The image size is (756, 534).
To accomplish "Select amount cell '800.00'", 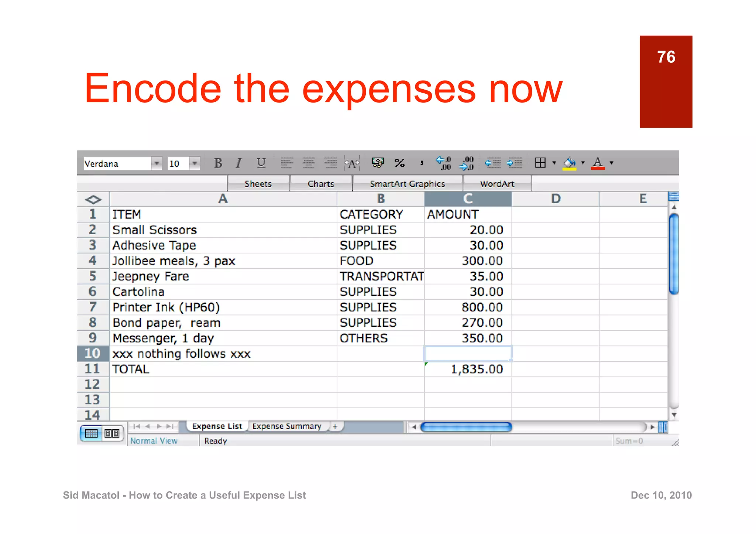I will [468, 307].
